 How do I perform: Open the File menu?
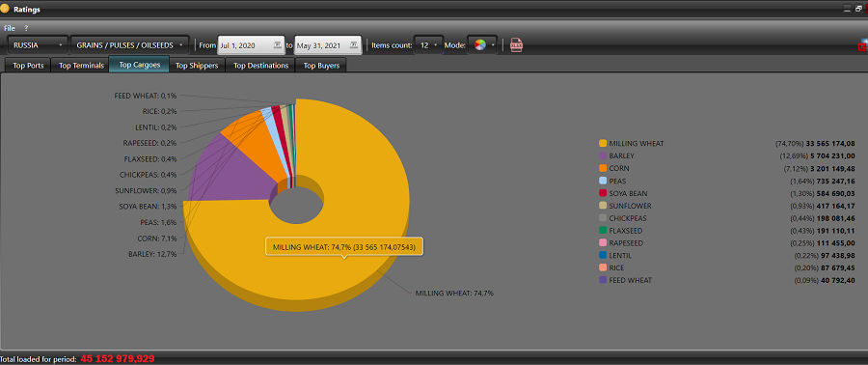[10, 28]
